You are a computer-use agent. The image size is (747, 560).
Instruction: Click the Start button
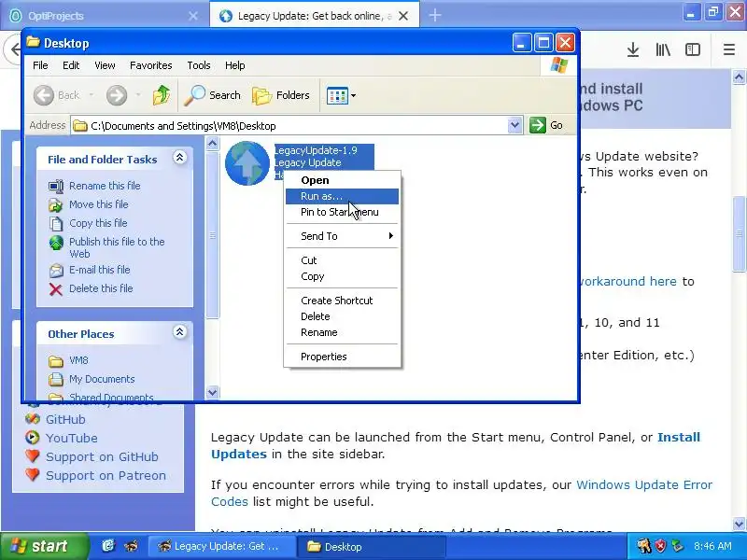click(x=44, y=546)
